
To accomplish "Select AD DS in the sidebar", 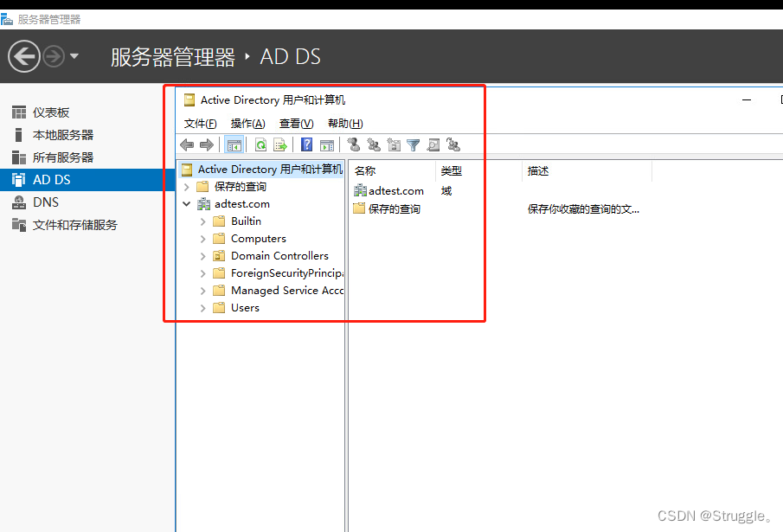I will click(87, 180).
